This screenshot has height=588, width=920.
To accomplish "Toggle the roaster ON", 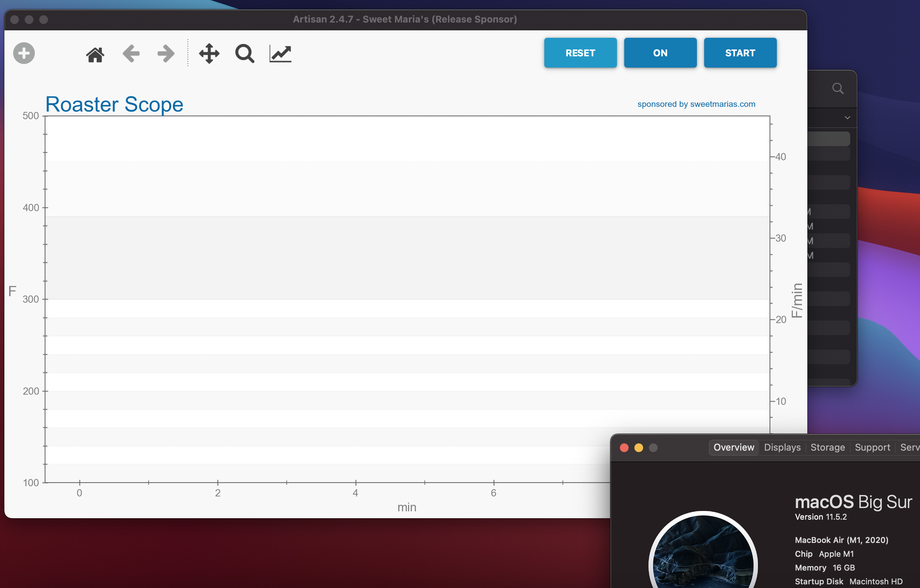I will tap(660, 53).
